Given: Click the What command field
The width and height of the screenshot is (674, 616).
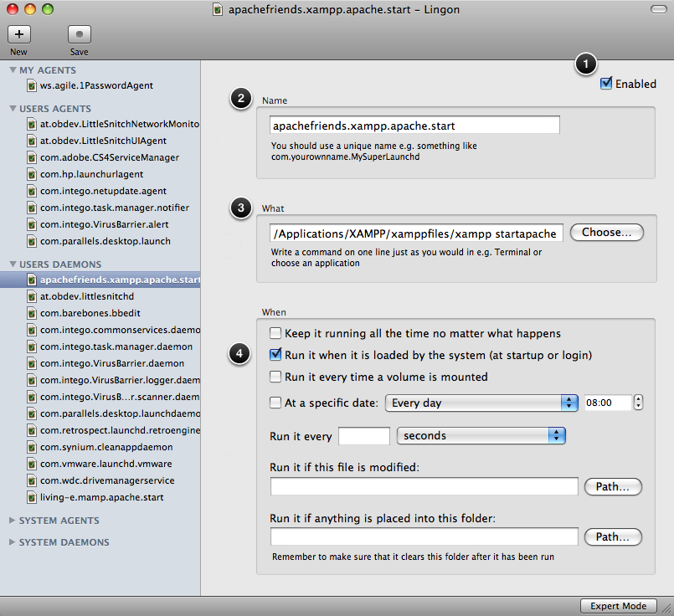Looking at the screenshot, I should 416,234.
